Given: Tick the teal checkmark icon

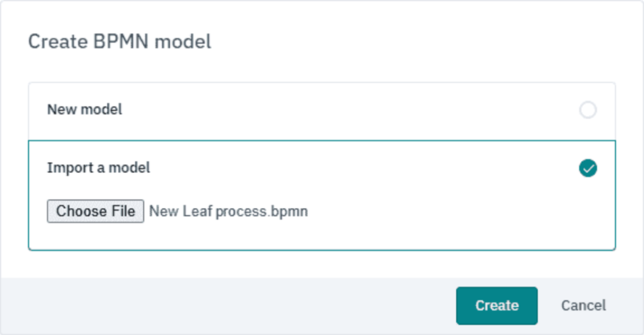Looking at the screenshot, I should pos(588,168).
